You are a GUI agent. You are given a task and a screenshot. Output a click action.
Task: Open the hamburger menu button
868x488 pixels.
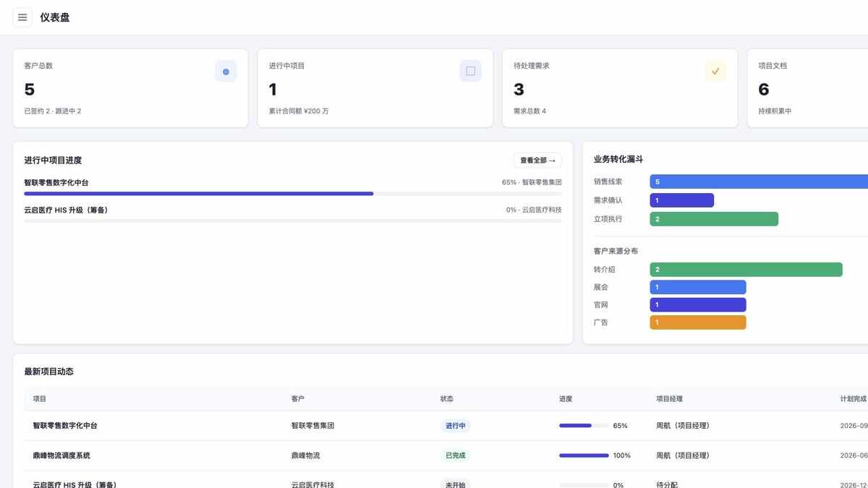[22, 17]
